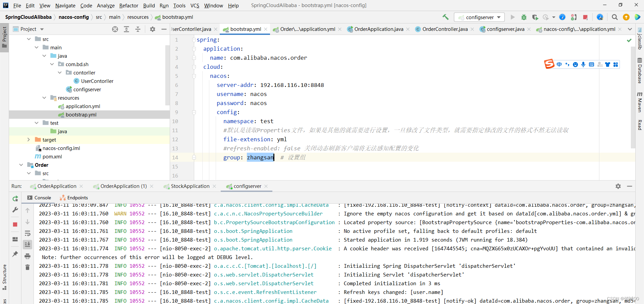Viewport: 644px width, 304px height.
Task: Fold the spring block on line 1
Action: pyautogui.click(x=194, y=40)
